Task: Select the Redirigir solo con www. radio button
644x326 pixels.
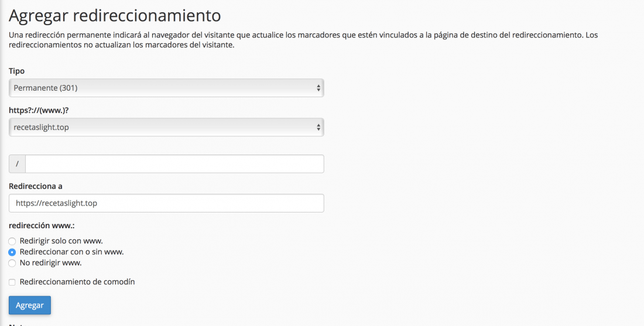Action: pyautogui.click(x=12, y=241)
